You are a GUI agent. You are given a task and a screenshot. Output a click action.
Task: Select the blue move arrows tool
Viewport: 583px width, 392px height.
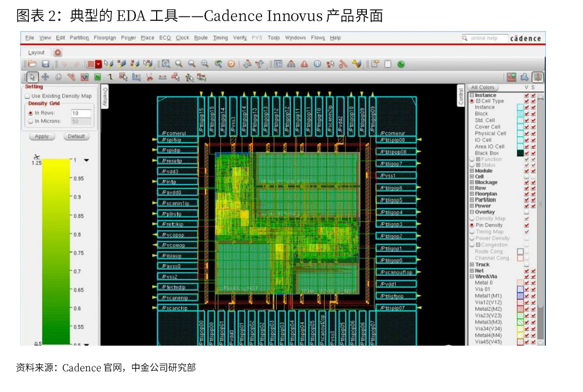click(45, 77)
